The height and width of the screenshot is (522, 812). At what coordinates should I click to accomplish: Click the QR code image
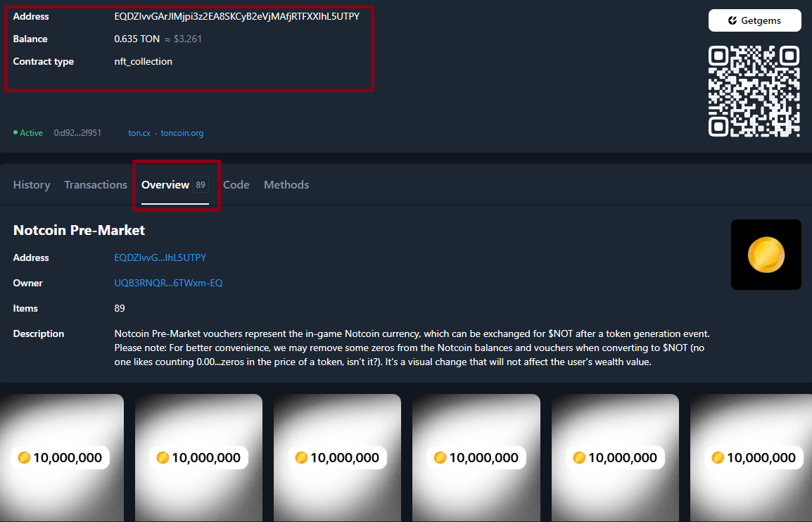coord(754,91)
